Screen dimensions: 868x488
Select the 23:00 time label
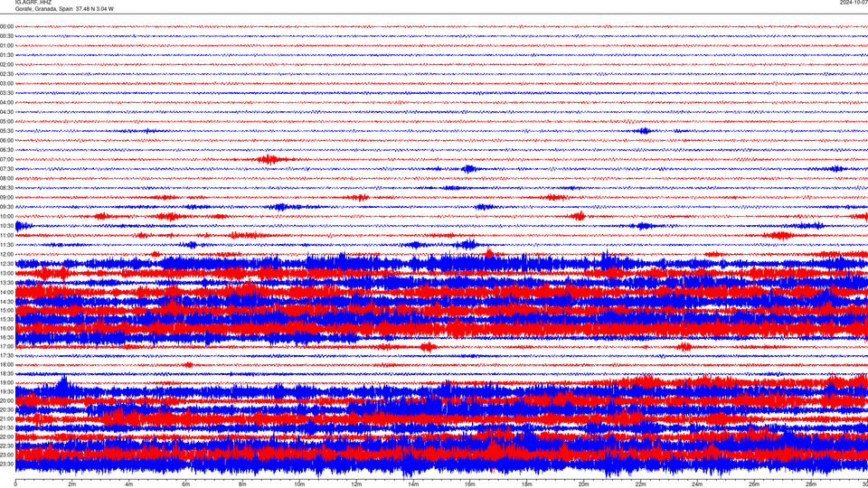(x=6, y=455)
